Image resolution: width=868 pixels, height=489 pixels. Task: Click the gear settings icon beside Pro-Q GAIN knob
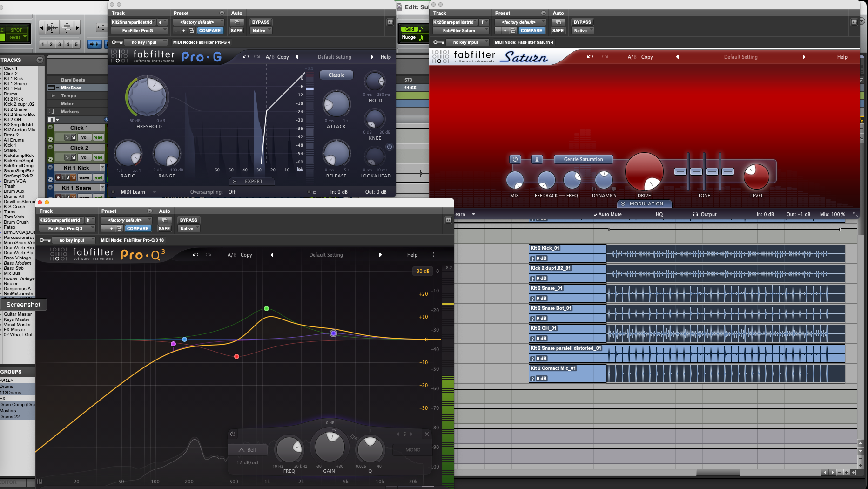tap(353, 437)
